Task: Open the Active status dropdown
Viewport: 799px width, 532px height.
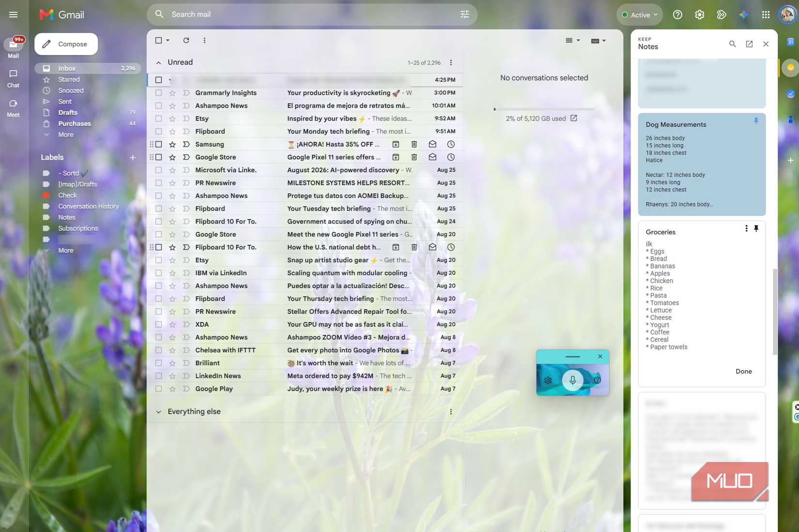Action: pos(639,15)
